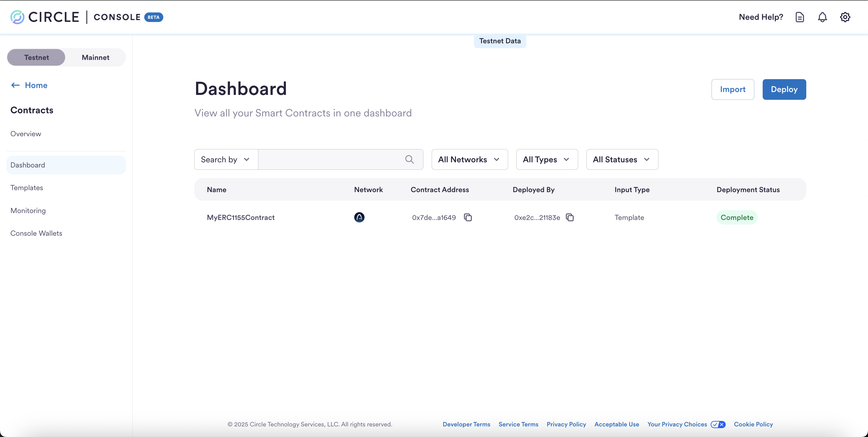Viewport: 868px width, 437px height.
Task: Click the search magnifier icon
Action: (x=409, y=159)
